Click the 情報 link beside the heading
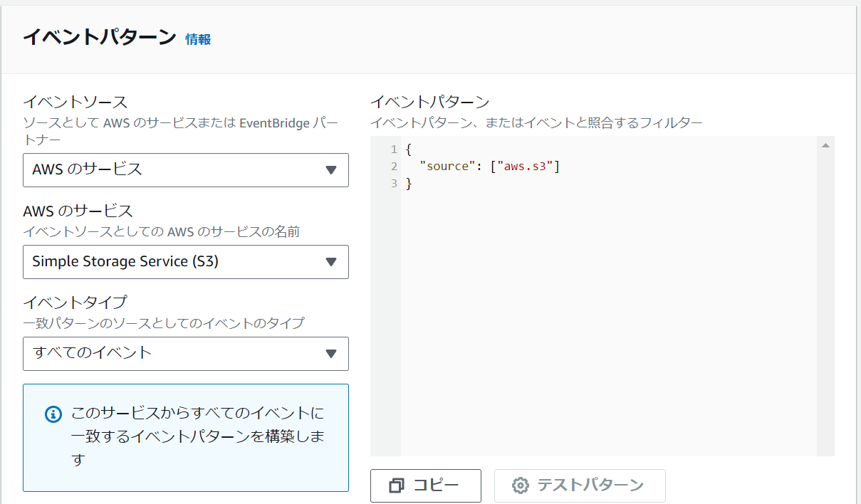 pos(198,39)
